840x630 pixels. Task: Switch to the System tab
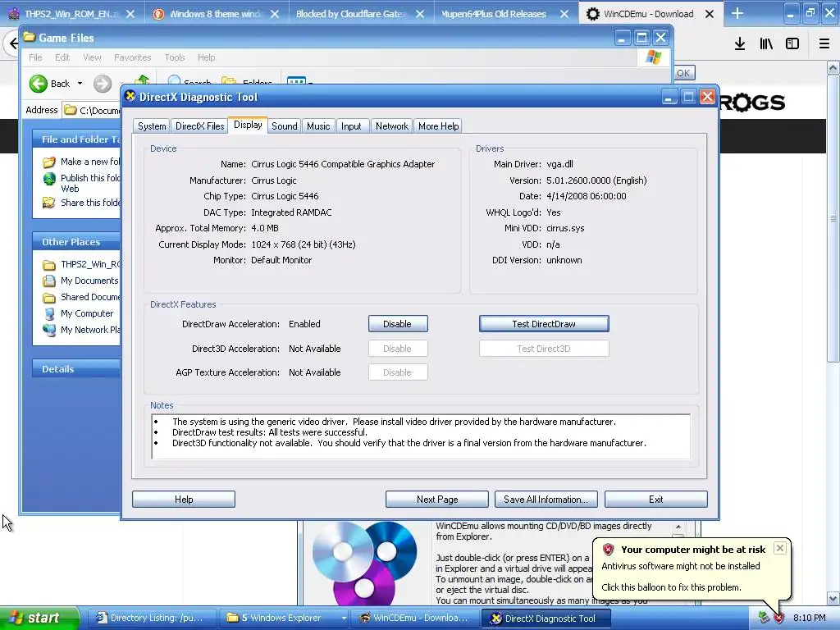(152, 126)
